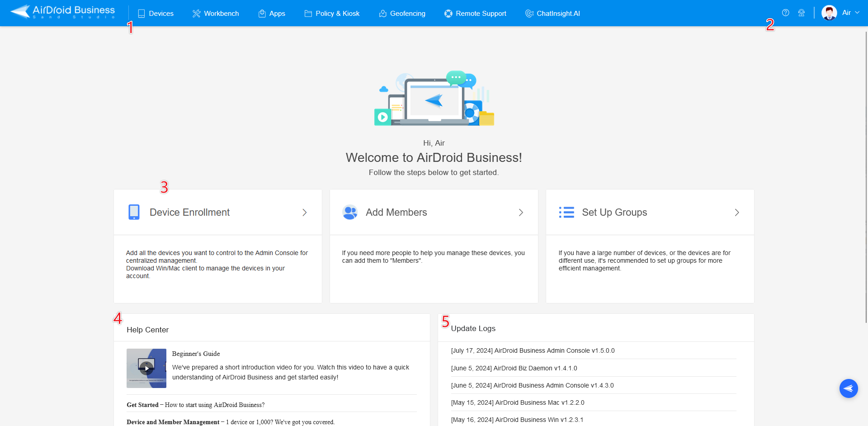Click the Update Logs heading
This screenshot has height=426, width=868.
point(473,328)
